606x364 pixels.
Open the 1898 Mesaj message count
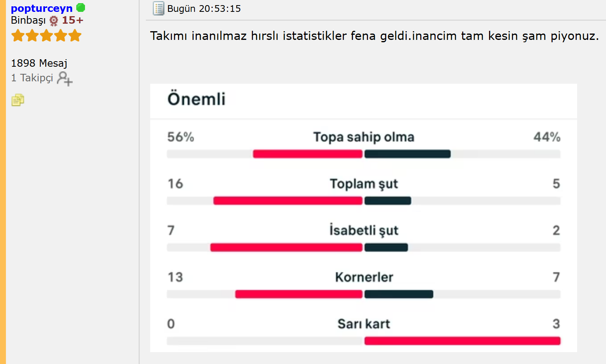tap(39, 63)
